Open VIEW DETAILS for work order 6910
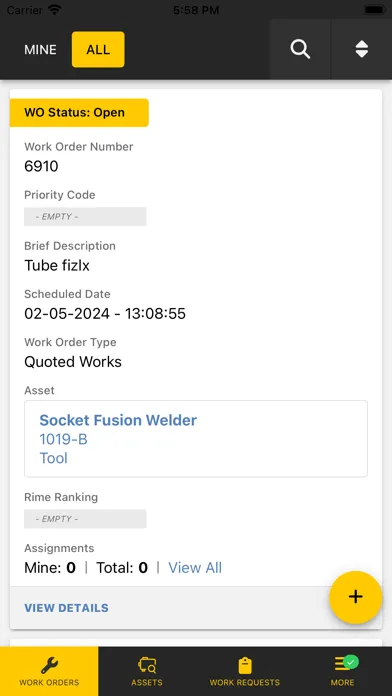Screen dimensions: 392x696 point(66,608)
